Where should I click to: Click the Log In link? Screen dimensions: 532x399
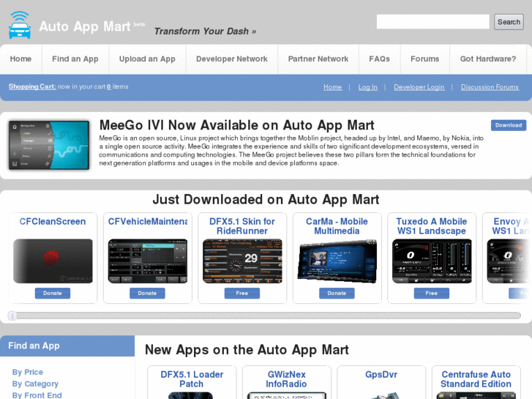click(368, 87)
